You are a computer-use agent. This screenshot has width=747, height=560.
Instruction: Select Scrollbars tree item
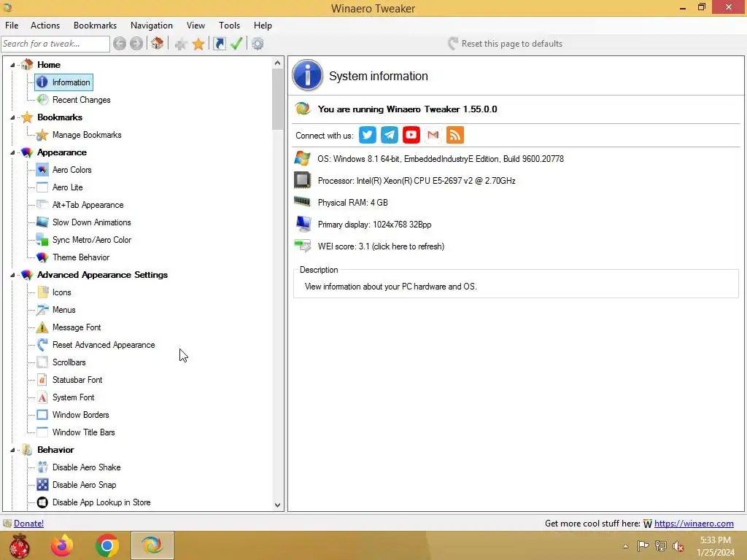pos(69,362)
